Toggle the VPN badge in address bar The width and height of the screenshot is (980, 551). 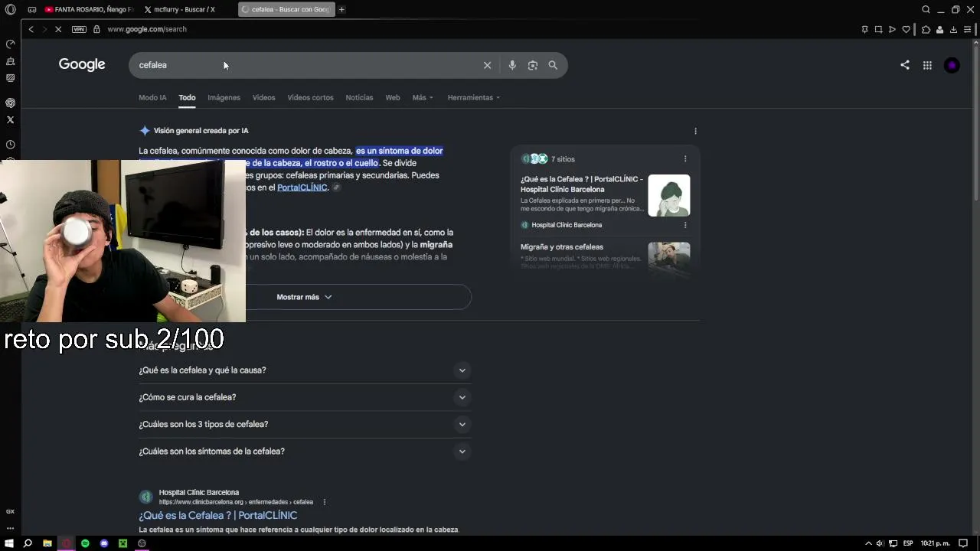pos(79,29)
